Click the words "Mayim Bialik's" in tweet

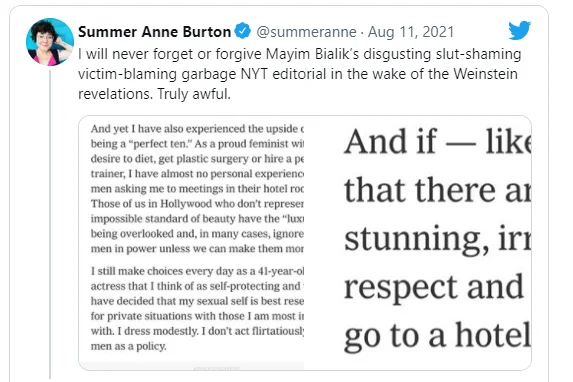pos(312,54)
